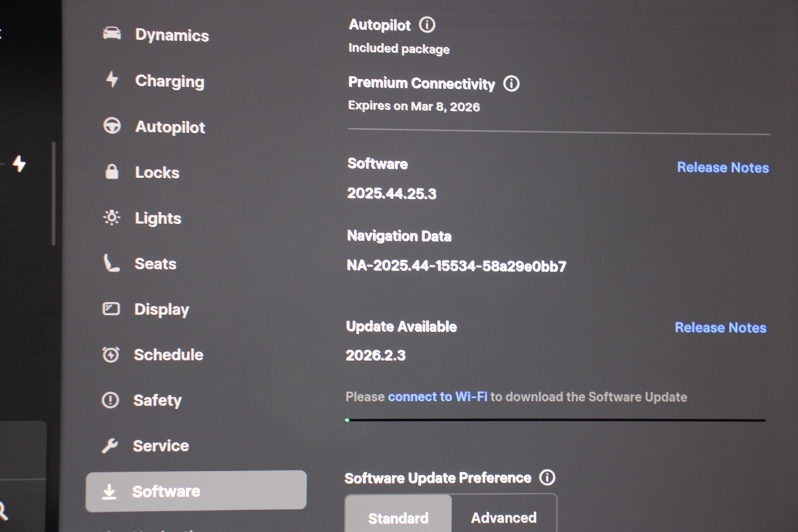Click the car icon next to Dynamics
This screenshot has height=532, width=798.
(112, 34)
